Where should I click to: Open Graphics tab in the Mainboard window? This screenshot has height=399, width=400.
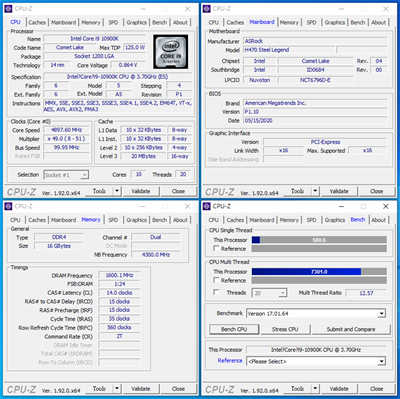tap(335, 22)
